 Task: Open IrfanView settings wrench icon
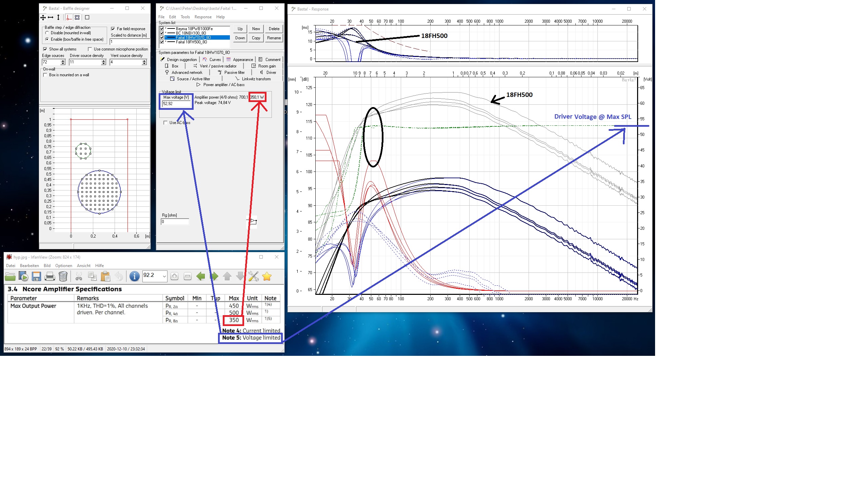253,277
